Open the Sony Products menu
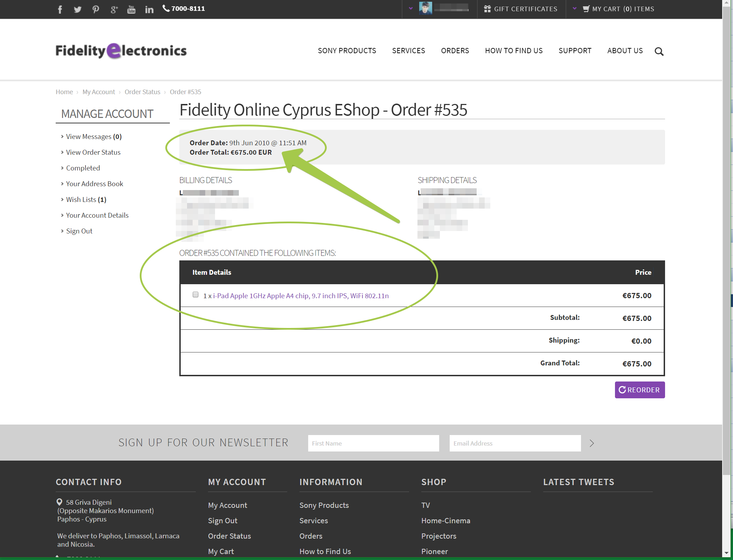 pyautogui.click(x=347, y=51)
